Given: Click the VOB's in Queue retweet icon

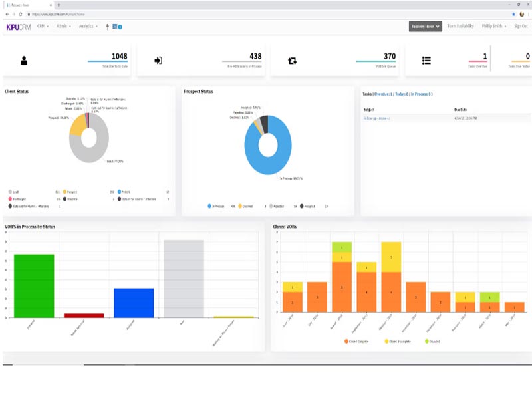Looking at the screenshot, I should click(x=292, y=61).
